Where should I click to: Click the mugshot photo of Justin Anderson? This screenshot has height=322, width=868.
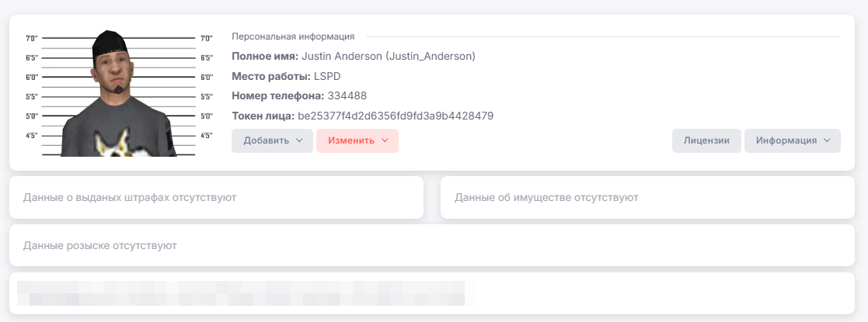pos(118,93)
